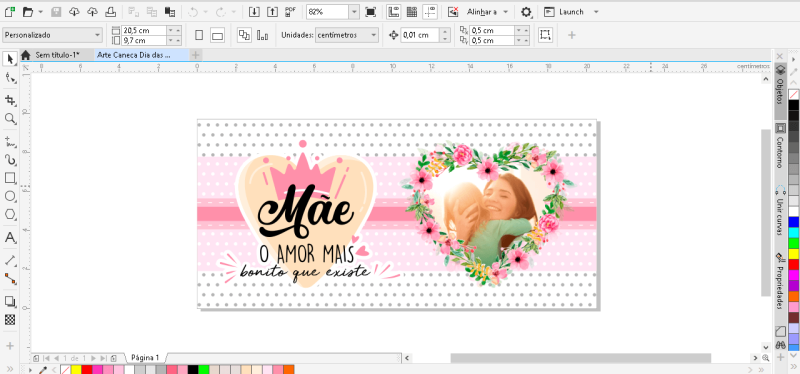Select the Zoom magnifier tool
Image resolution: width=800 pixels, height=374 pixels.
click(x=10, y=118)
